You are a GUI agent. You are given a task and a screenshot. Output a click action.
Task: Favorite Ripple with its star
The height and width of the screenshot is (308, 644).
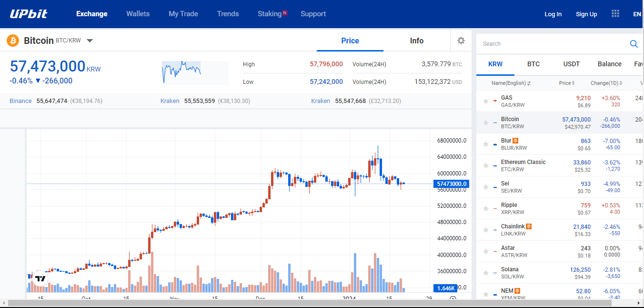pos(486,208)
